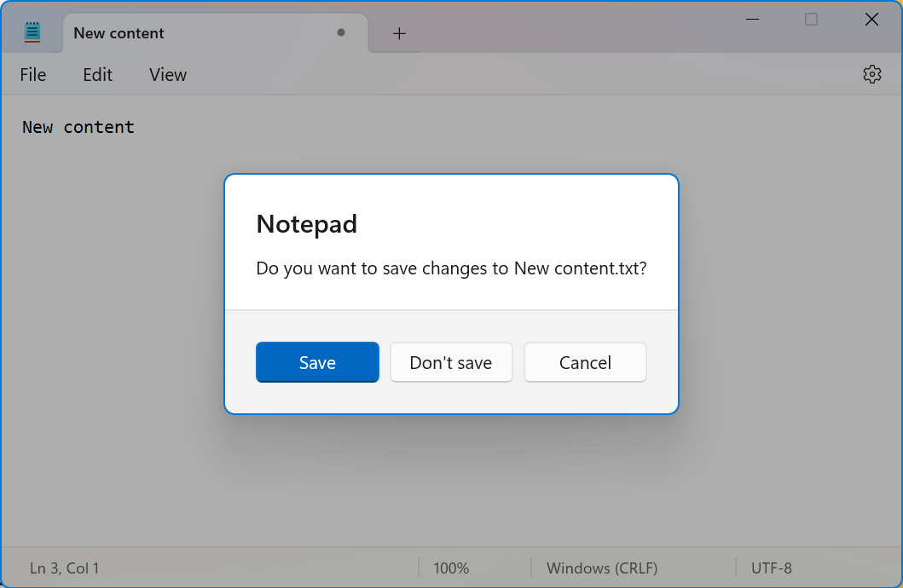
Task: Click the Windows (CRLF) line ending indicator
Action: click(x=602, y=568)
